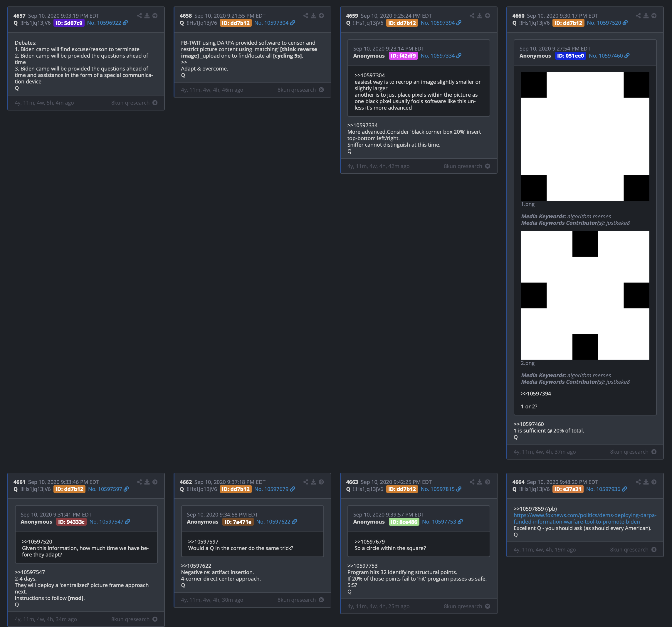672x627 pixels.
Task: Click the x-circle icon in post 4660 footer
Action: (x=654, y=452)
